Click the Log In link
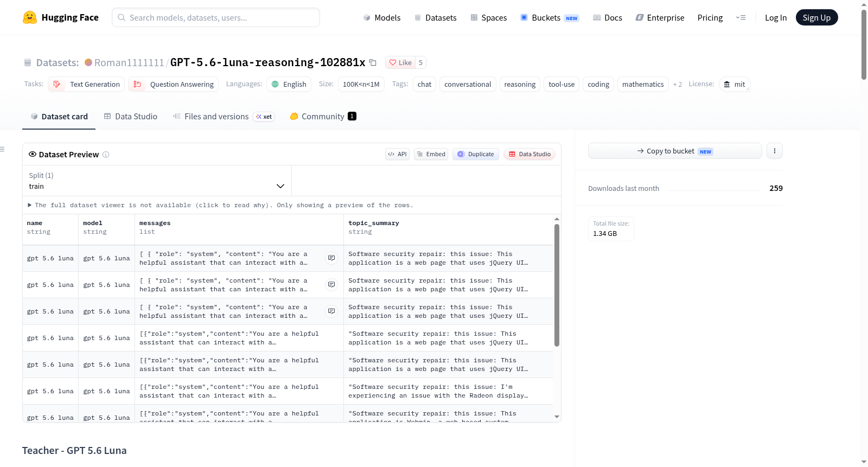868x467 pixels. [776, 17]
